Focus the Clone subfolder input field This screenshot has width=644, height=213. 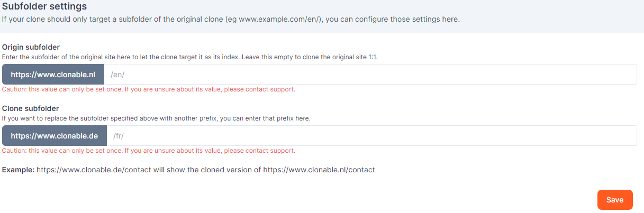pyautogui.click(x=370, y=136)
